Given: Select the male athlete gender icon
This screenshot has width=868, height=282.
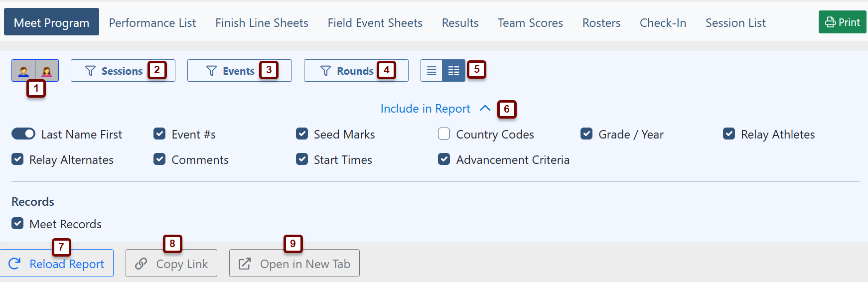Looking at the screenshot, I should tap(23, 71).
